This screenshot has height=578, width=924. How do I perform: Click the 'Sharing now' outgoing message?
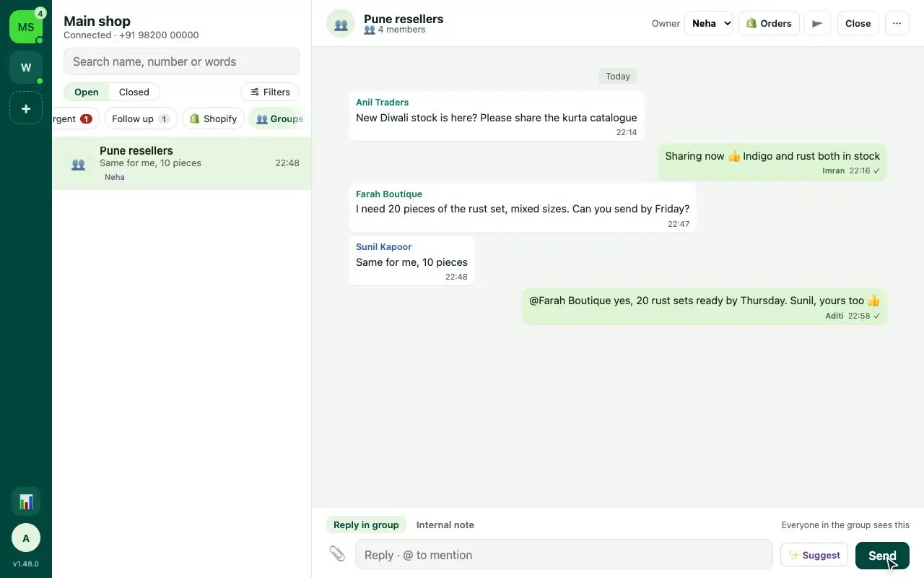pos(772,162)
